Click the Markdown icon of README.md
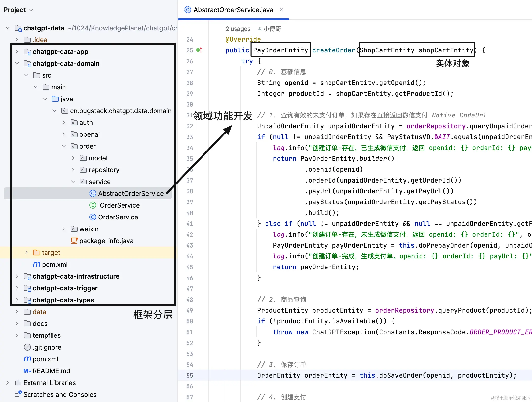Image resolution: width=532 pixels, height=402 pixels. pos(27,371)
